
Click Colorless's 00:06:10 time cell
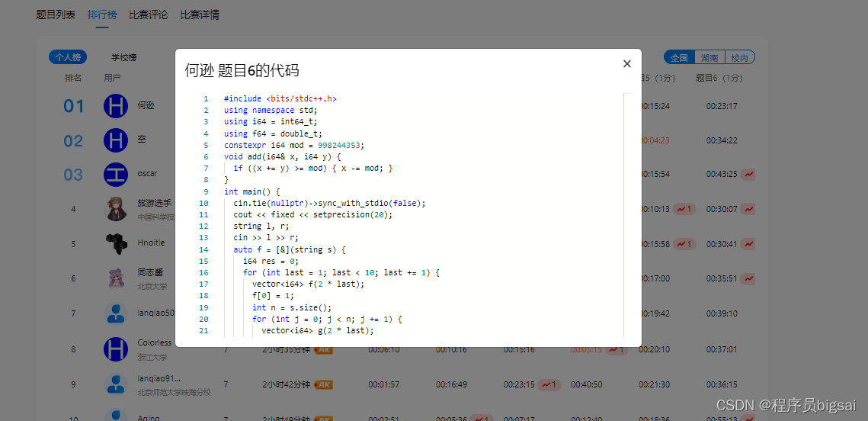click(383, 349)
